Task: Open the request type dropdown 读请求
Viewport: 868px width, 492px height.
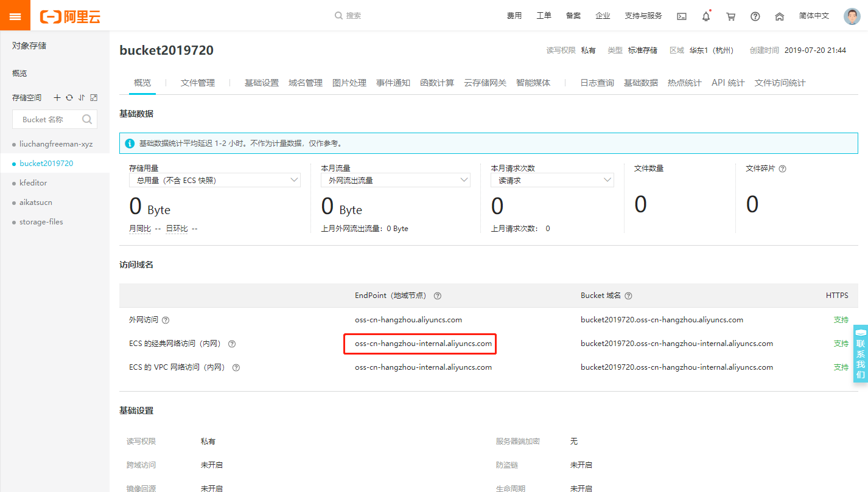Action: pyautogui.click(x=551, y=180)
